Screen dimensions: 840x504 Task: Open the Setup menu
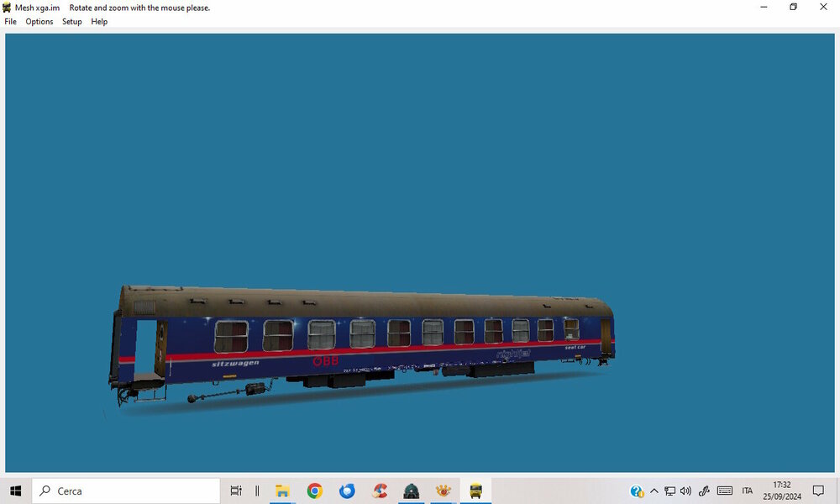71,22
